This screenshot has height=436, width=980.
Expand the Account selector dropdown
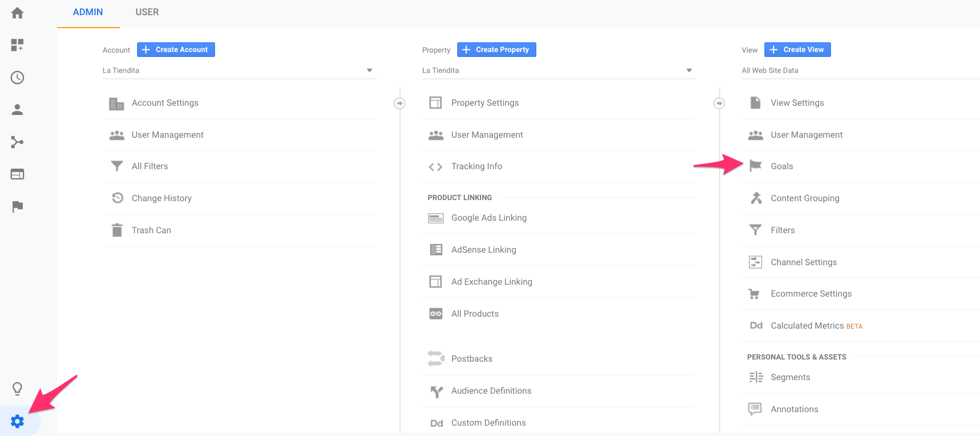[x=238, y=70]
